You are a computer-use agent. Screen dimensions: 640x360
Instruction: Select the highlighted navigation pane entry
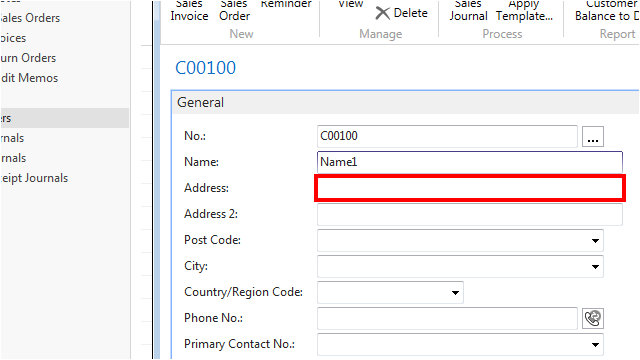click(64, 118)
